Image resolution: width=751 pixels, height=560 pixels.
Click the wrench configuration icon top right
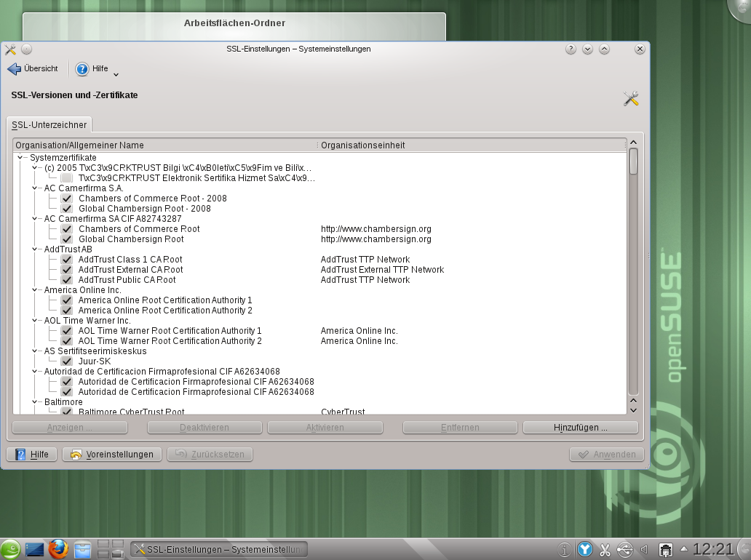(x=631, y=97)
